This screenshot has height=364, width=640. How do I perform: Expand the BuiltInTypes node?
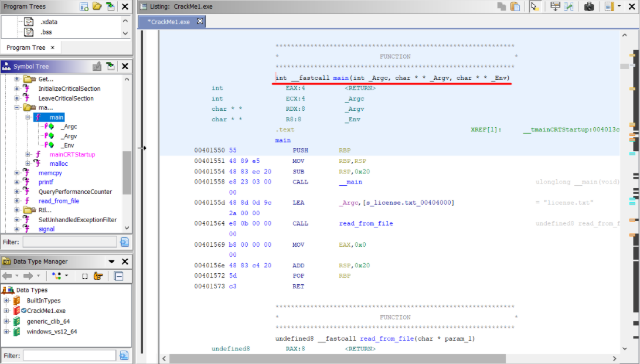tap(7, 301)
